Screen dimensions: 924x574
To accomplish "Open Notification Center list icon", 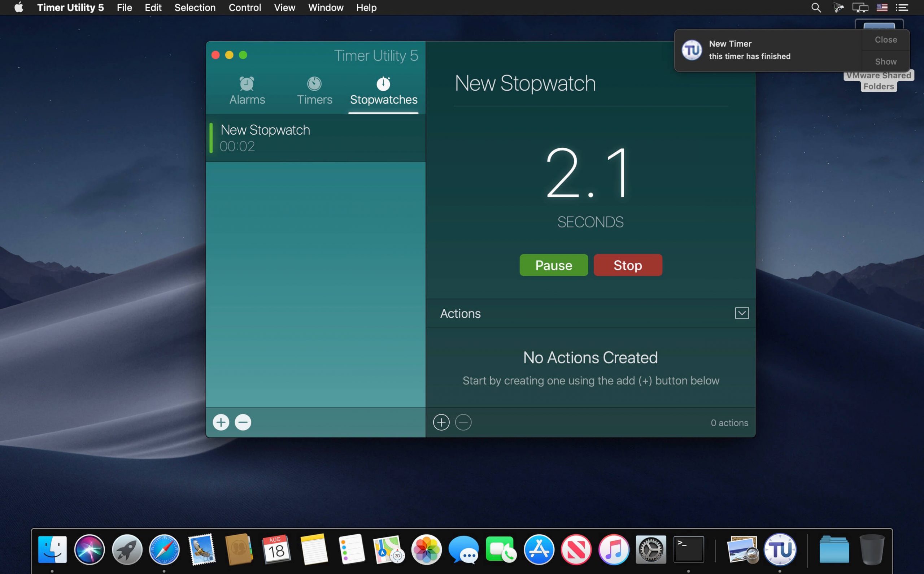I will point(901,8).
